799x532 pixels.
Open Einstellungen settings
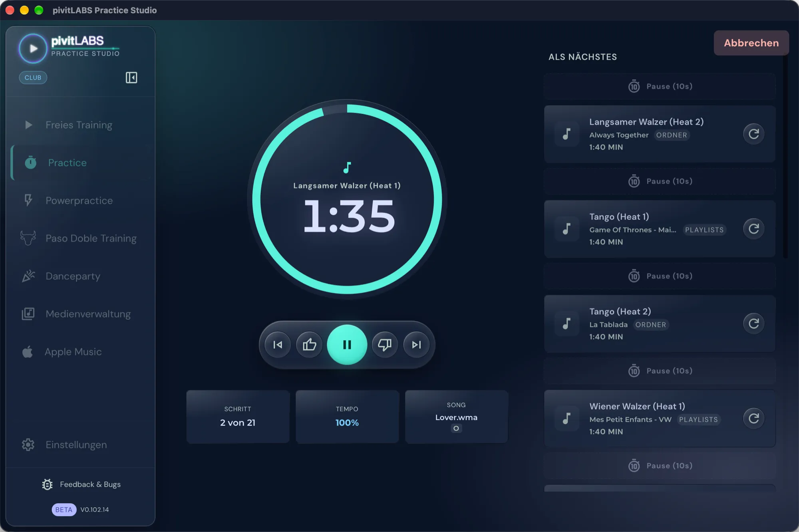[x=81, y=445]
